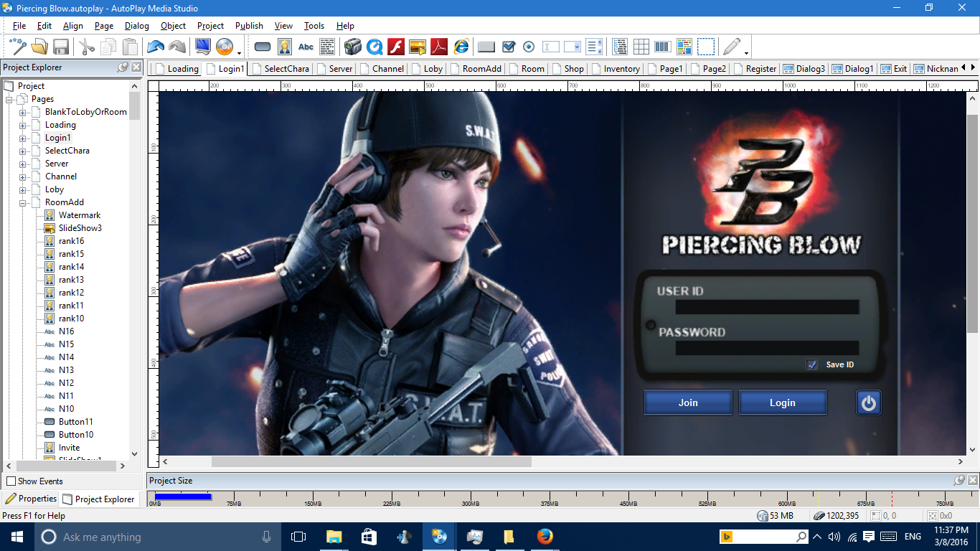Launch the New Project wizard wand icon
Viewport: 980px width, 551px height.
[18, 47]
